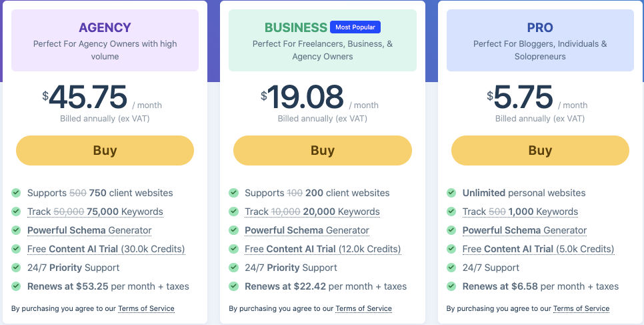Click checkmark beside Pro 24/7 Support
644x325 pixels.
tap(451, 268)
